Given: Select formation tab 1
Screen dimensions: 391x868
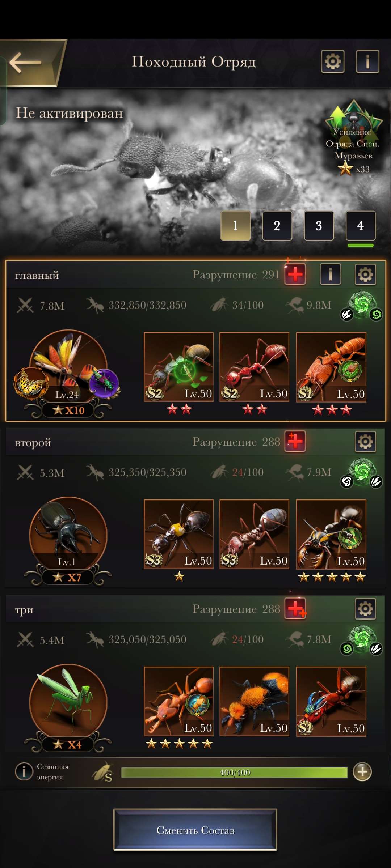Looking at the screenshot, I should point(235,226).
